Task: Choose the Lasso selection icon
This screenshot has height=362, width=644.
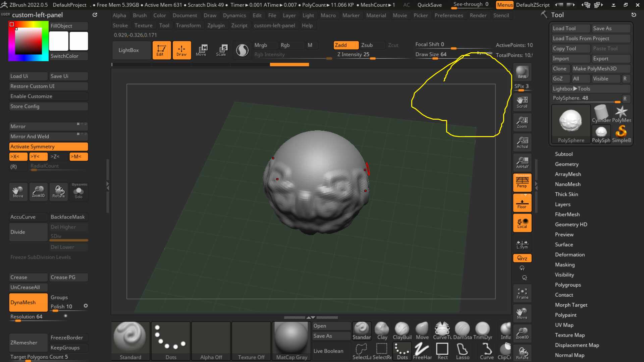Action: click(463, 351)
